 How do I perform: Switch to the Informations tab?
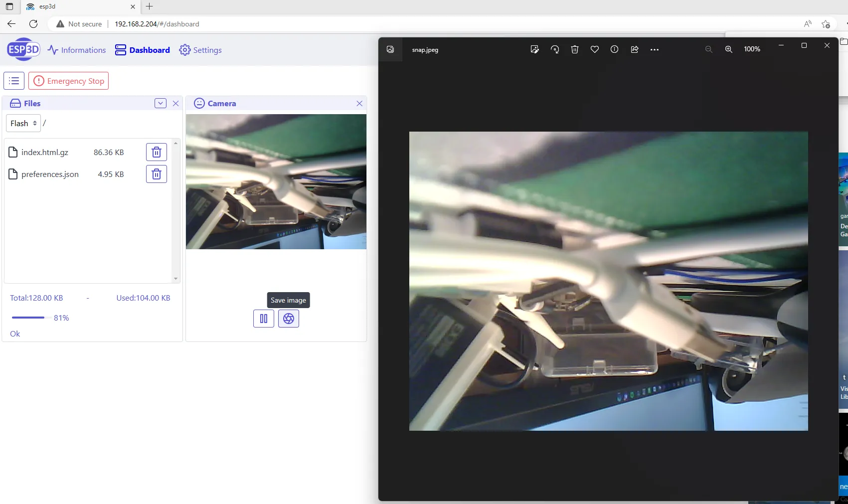click(77, 50)
